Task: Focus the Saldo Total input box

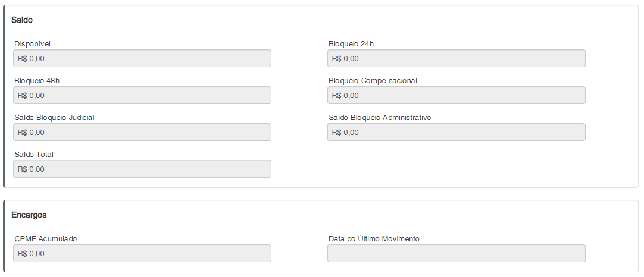Action: pos(142,169)
